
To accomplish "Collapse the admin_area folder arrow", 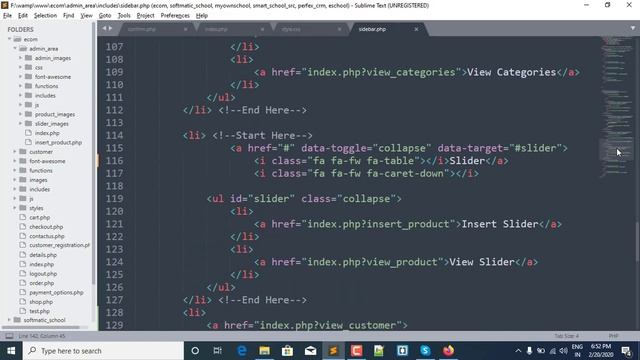I will coord(15,49).
